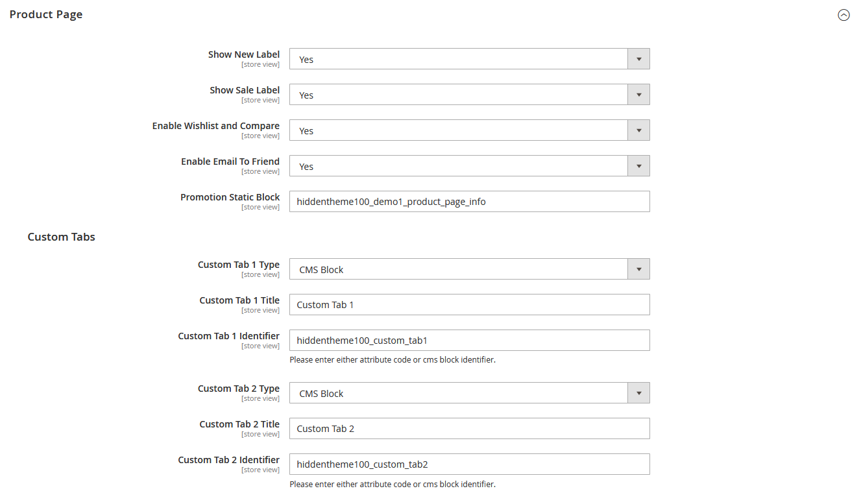The width and height of the screenshot is (861, 504).
Task: Click the Custom Tabs section heading
Action: [61, 237]
